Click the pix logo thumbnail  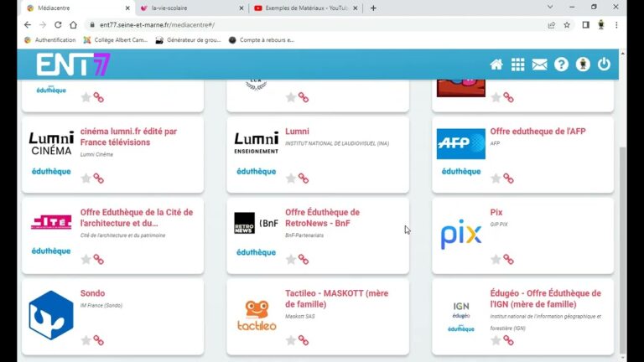pos(461,234)
